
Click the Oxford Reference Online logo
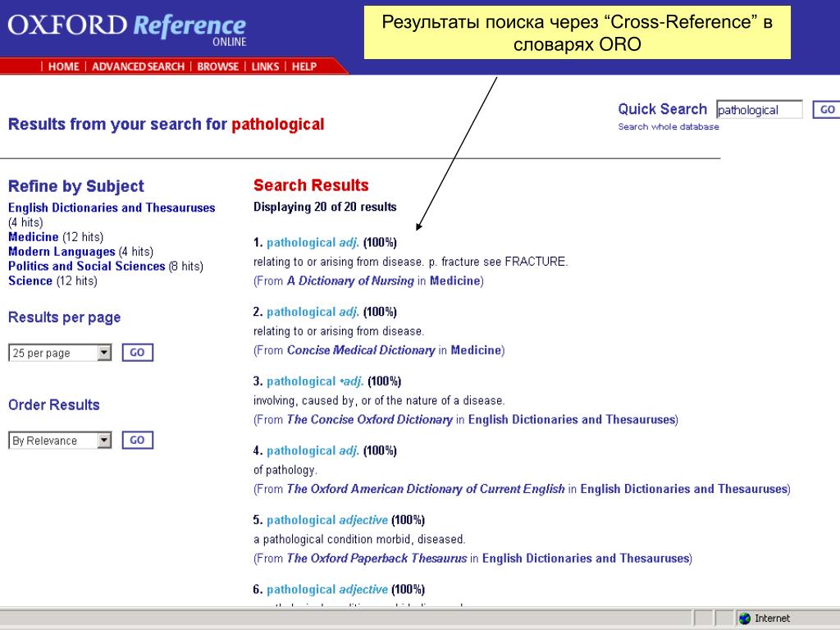pyautogui.click(x=127, y=30)
